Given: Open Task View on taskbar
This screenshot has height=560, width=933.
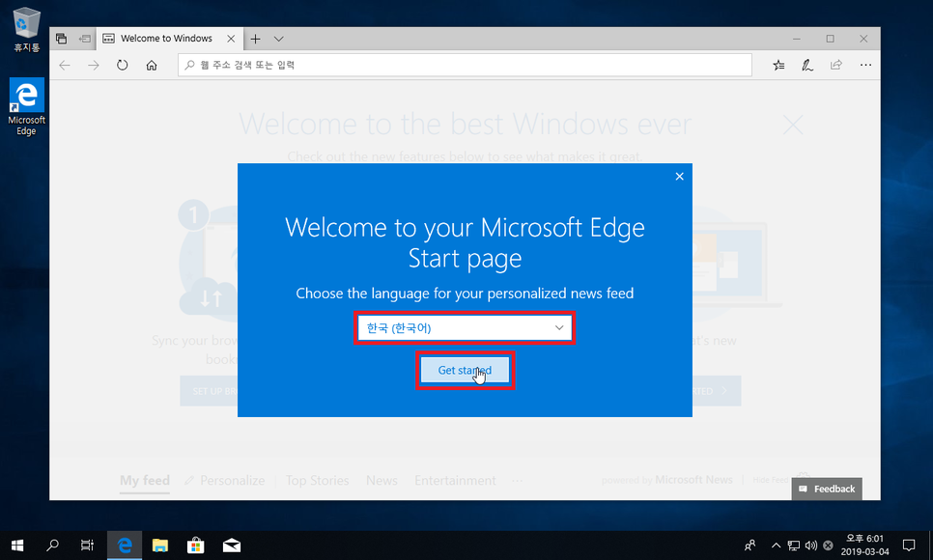Looking at the screenshot, I should click(87, 546).
